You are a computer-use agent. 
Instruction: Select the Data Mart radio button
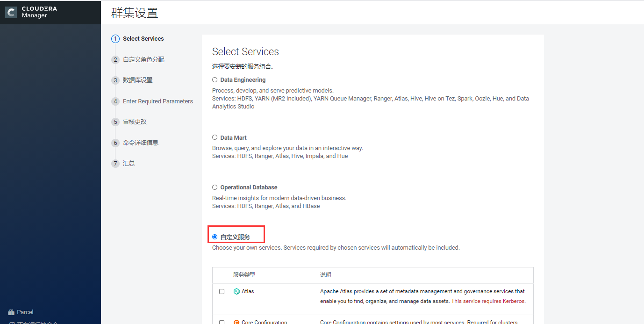tap(215, 137)
